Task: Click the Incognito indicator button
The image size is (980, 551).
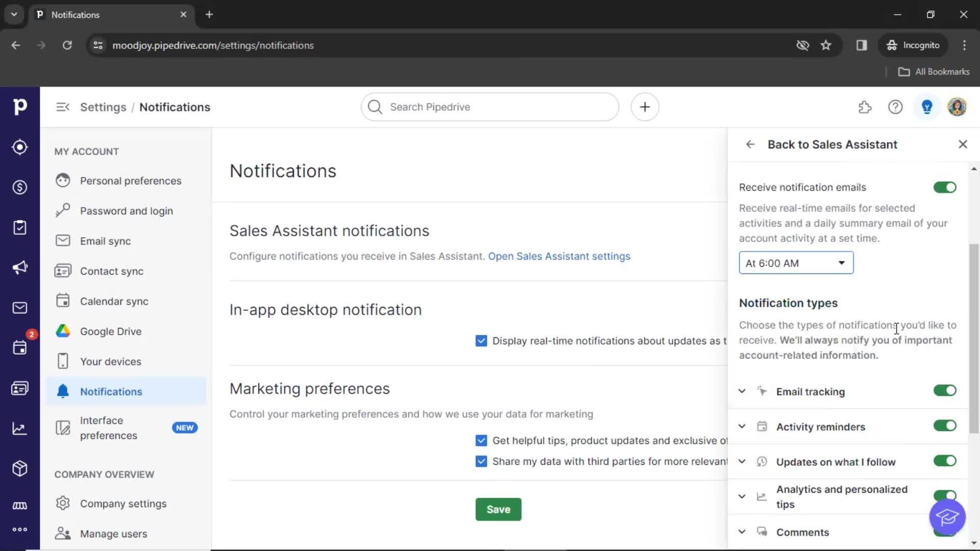Action: click(x=913, y=45)
